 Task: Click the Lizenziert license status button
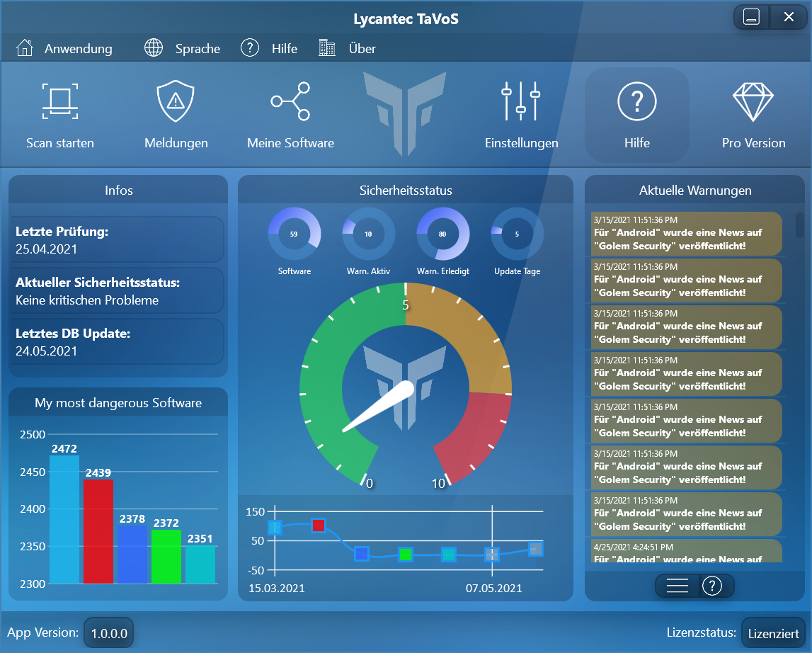click(x=773, y=633)
